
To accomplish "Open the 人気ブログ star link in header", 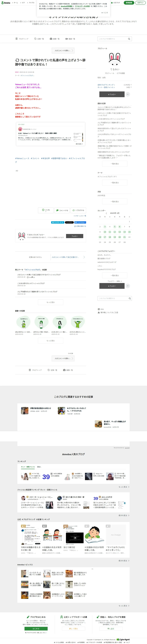I will tap(115, 3).
